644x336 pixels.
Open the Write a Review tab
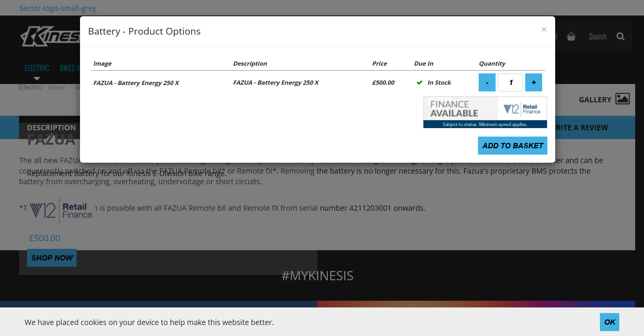(x=582, y=127)
